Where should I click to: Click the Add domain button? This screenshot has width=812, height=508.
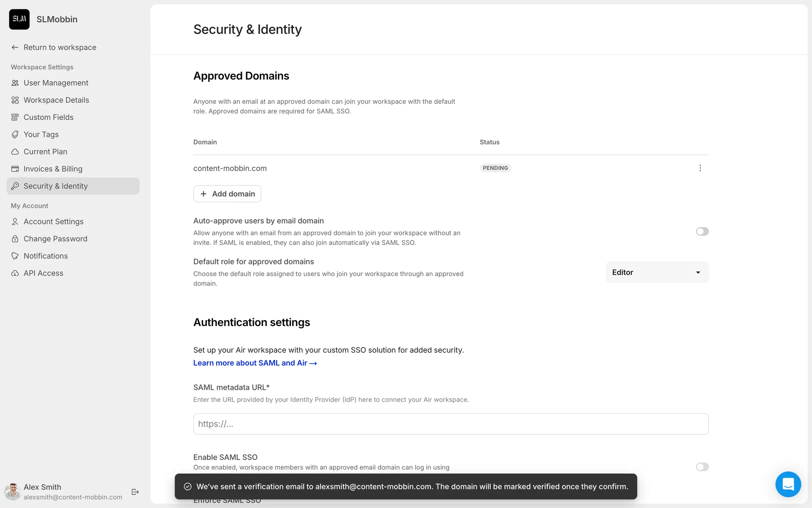point(227,194)
